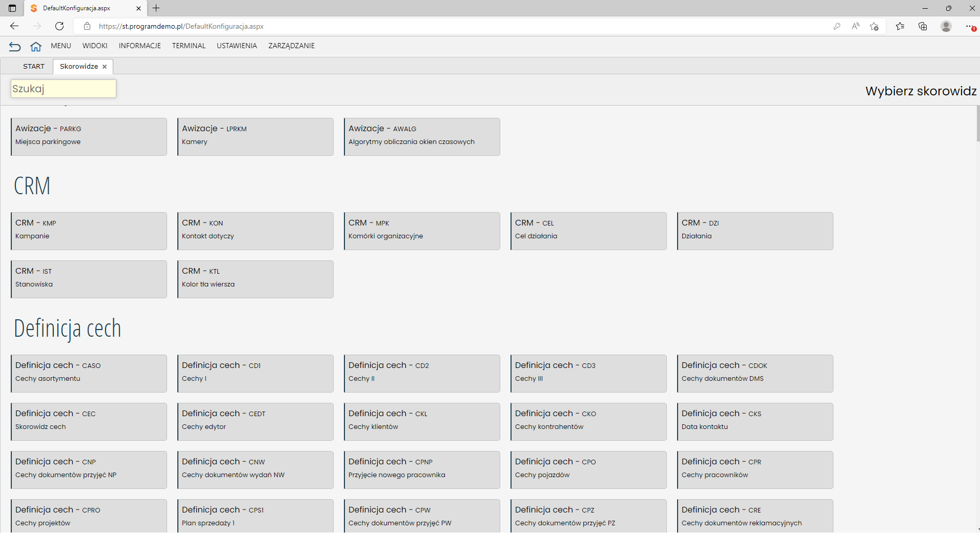Open CRM MPK Komórki organizacyjne tile

coord(422,231)
